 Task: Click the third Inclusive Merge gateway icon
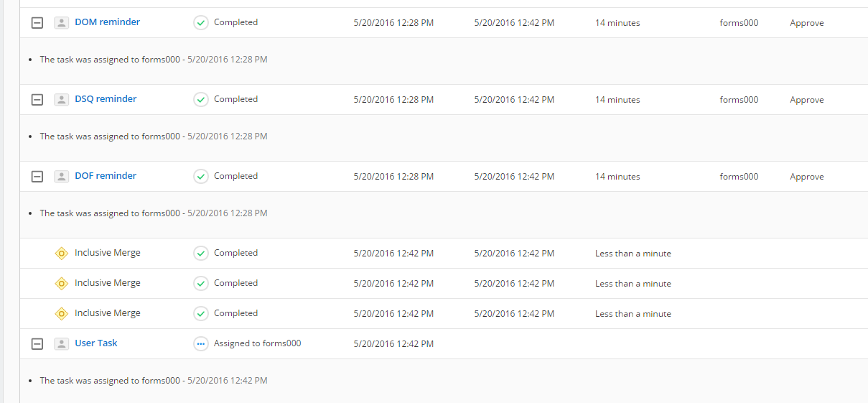(x=62, y=314)
